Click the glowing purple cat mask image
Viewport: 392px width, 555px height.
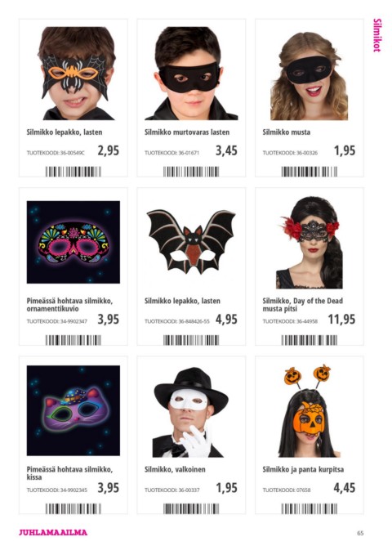[73, 410]
